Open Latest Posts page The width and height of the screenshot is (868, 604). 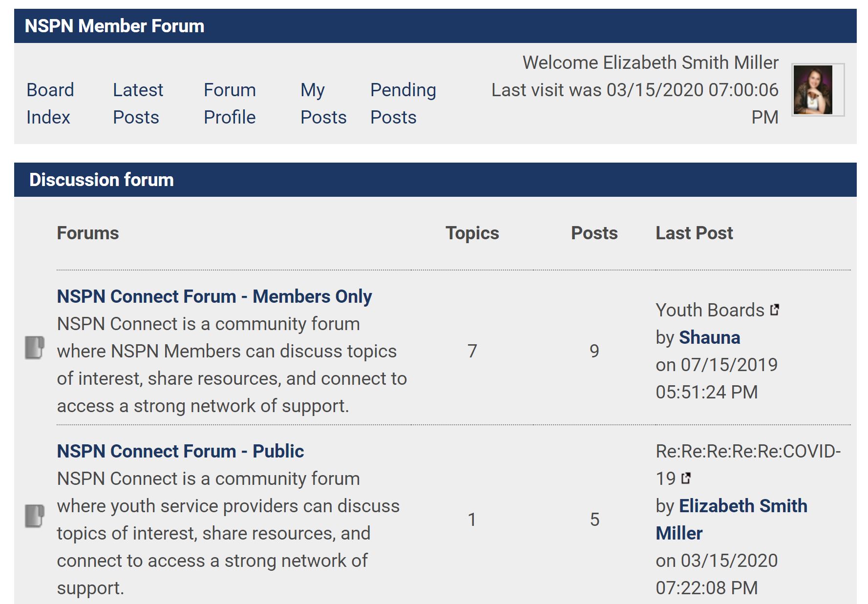138,104
